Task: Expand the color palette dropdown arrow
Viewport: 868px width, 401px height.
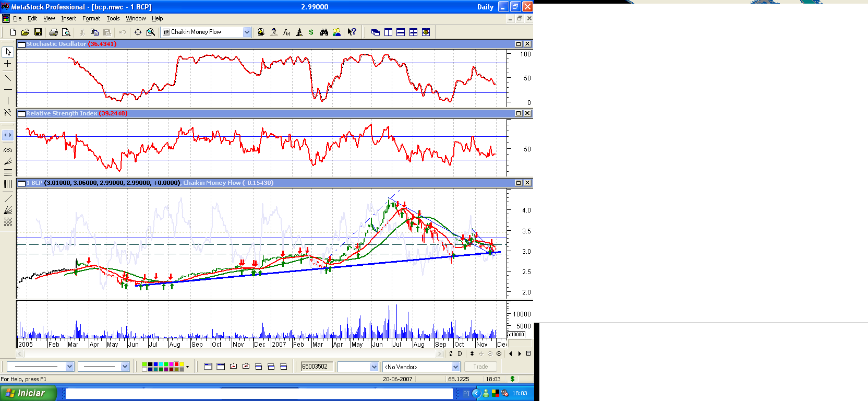Action: [x=187, y=367]
